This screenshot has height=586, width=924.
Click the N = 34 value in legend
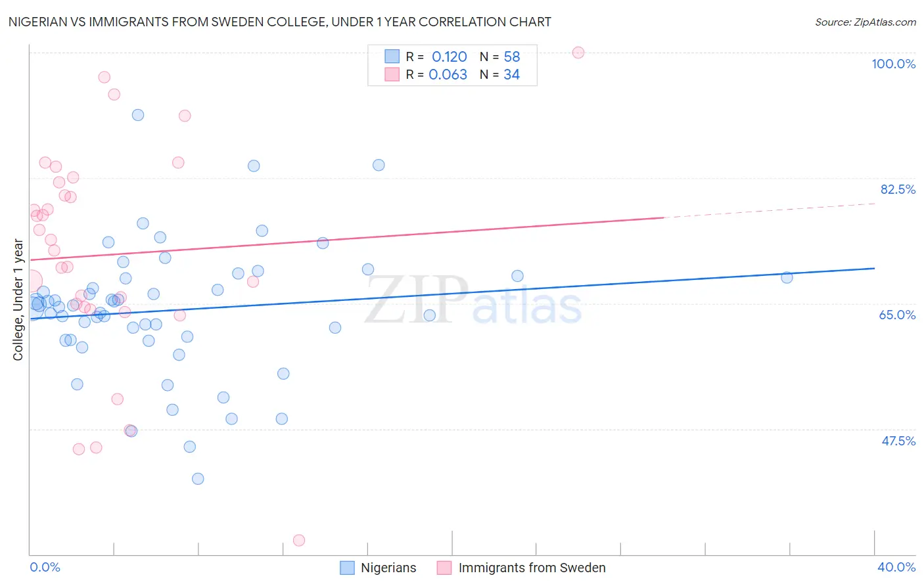[x=499, y=74]
